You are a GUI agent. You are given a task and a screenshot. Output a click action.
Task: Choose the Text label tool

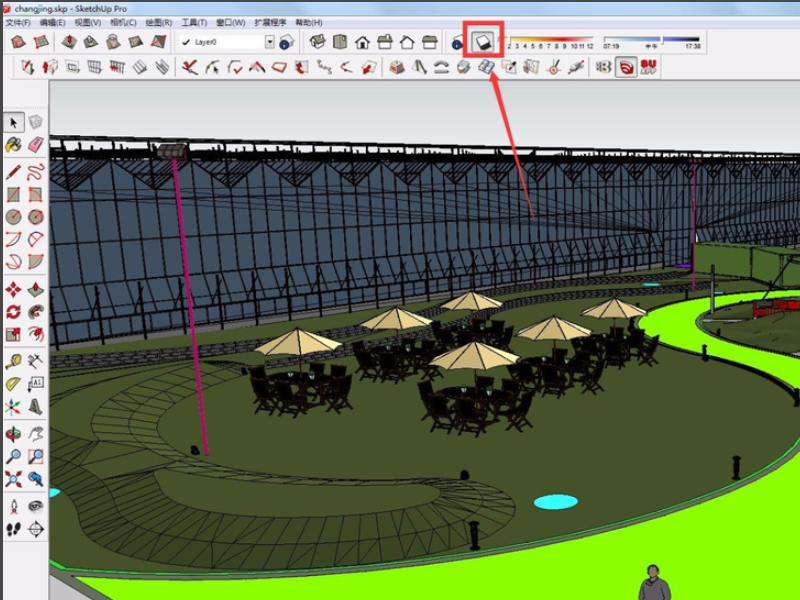pyautogui.click(x=35, y=384)
